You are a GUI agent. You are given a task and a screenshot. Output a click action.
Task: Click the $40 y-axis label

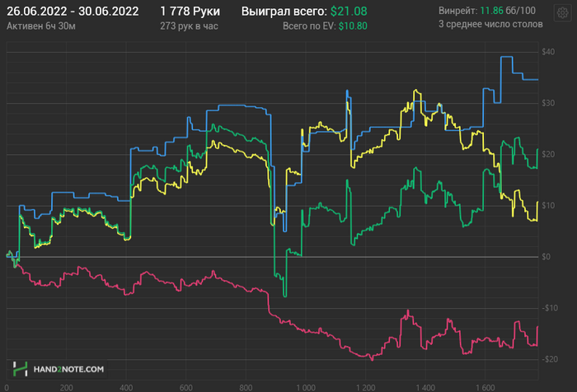pyautogui.click(x=548, y=52)
